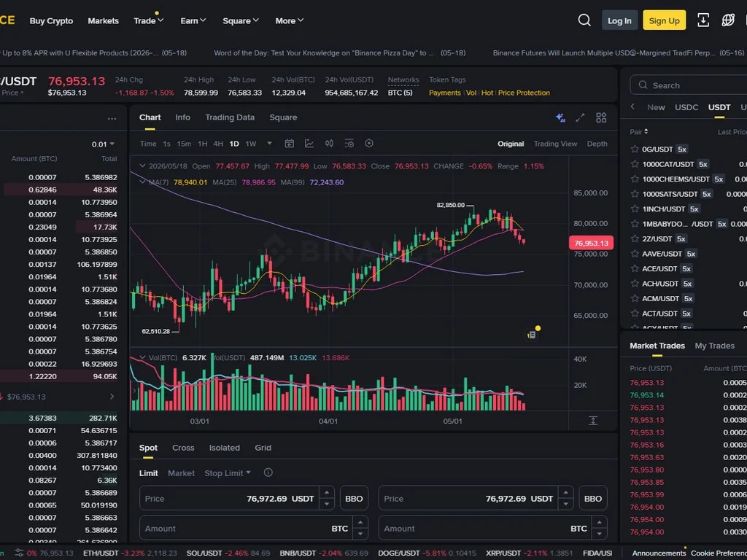Open the language globe icon
The image size is (747, 560).
[728, 20]
